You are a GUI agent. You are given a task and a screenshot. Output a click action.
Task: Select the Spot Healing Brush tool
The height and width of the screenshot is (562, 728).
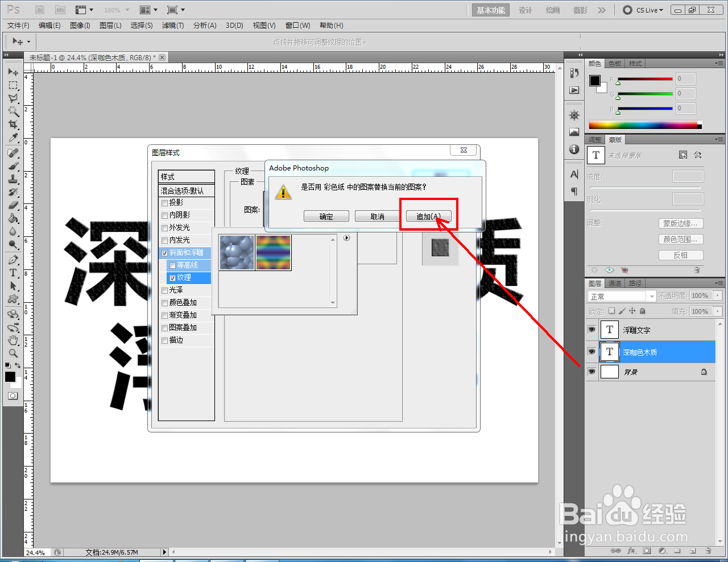click(x=13, y=153)
